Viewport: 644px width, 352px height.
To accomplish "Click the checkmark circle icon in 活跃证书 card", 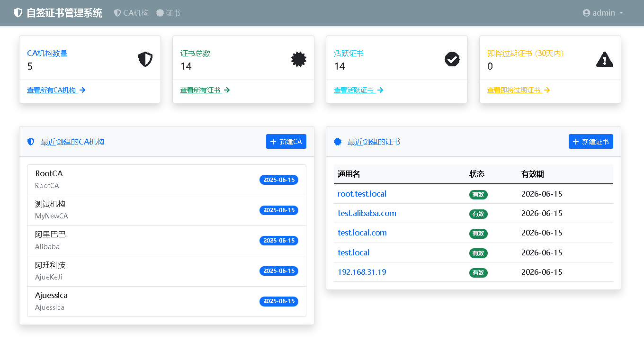I will click(452, 59).
